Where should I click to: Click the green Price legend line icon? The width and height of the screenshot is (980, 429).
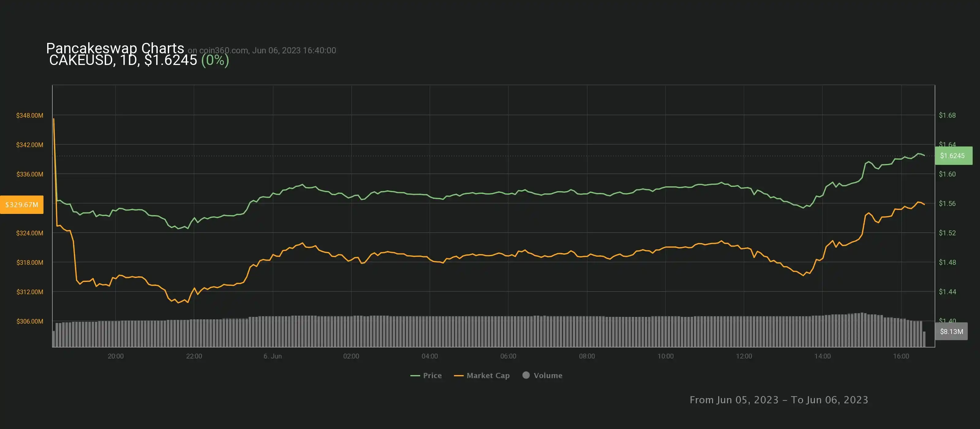tap(415, 376)
